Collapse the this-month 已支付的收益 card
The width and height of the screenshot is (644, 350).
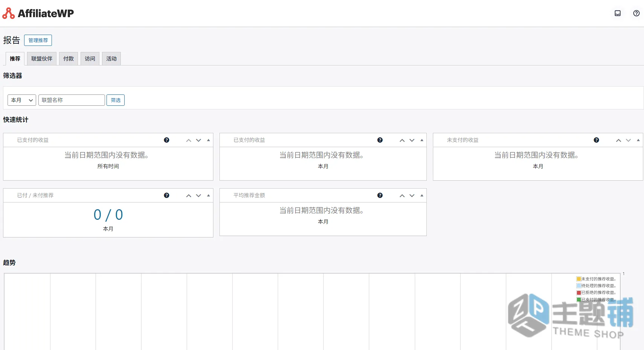click(x=422, y=140)
